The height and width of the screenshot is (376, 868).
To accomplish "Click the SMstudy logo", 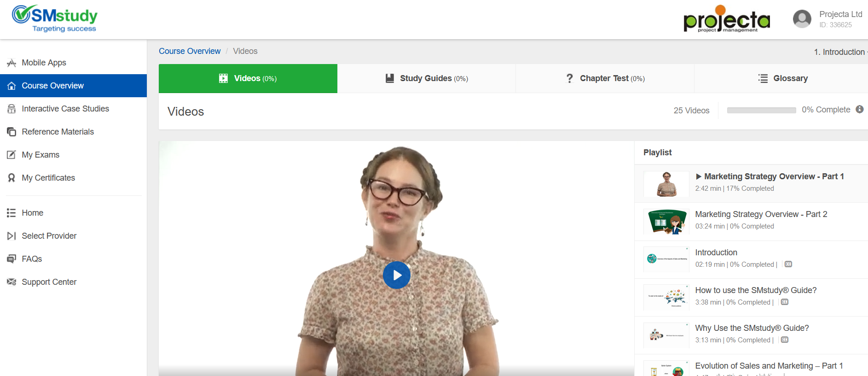I will pyautogui.click(x=55, y=19).
